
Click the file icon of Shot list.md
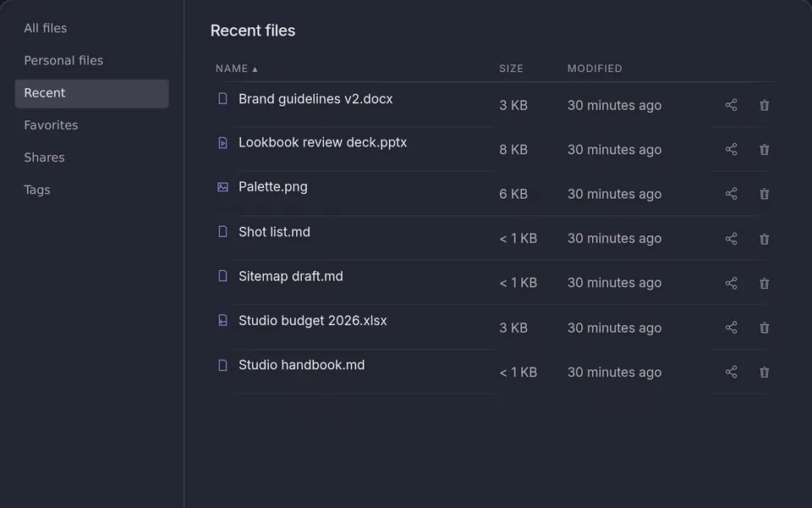point(222,231)
